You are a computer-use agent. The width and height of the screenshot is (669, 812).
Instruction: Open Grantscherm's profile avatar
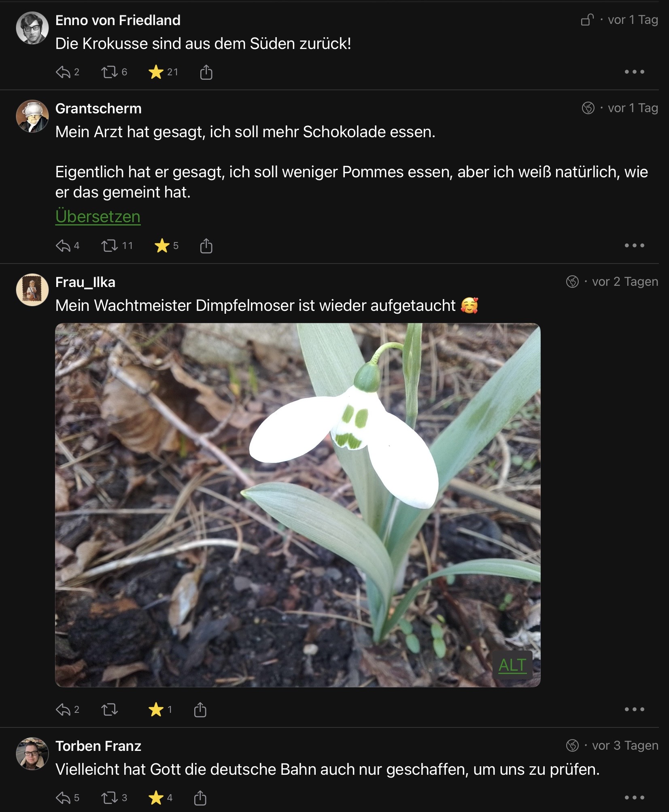[32, 116]
